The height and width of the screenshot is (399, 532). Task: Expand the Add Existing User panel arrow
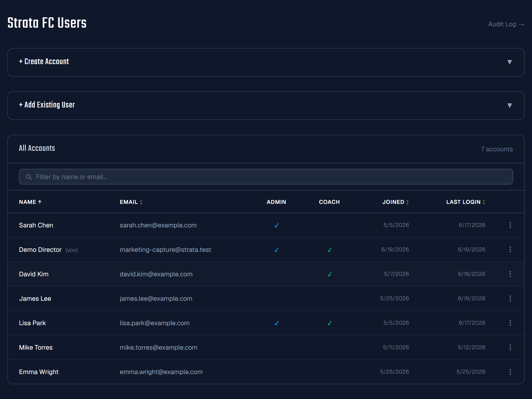coord(509,105)
